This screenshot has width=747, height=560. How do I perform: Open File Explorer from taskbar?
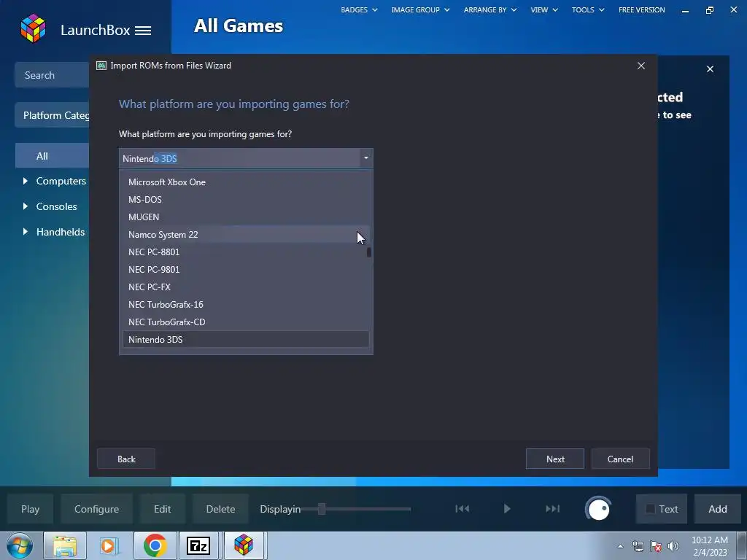[x=65, y=545]
